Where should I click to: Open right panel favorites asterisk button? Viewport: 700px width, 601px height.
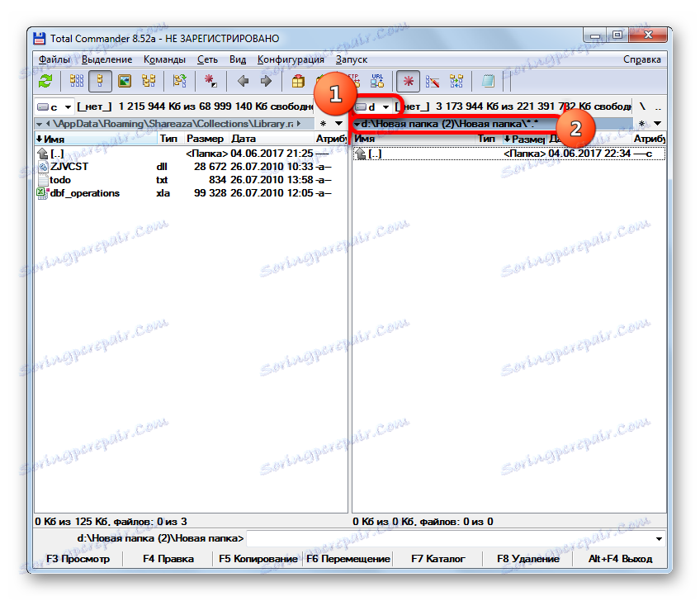tap(641, 123)
